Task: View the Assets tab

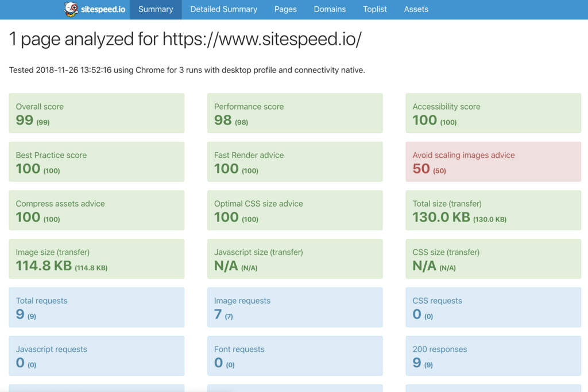Action: tap(416, 9)
